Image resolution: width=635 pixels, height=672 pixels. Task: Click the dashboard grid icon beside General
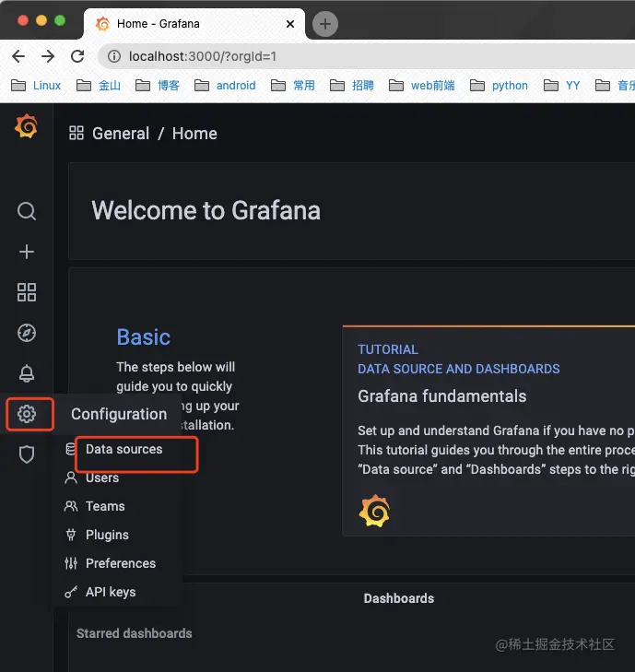[x=76, y=133]
